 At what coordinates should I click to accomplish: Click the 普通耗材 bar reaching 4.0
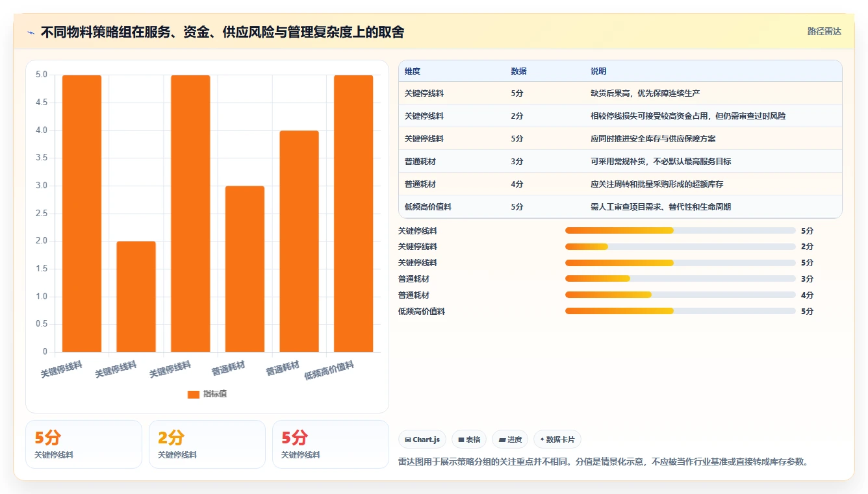[300, 241]
